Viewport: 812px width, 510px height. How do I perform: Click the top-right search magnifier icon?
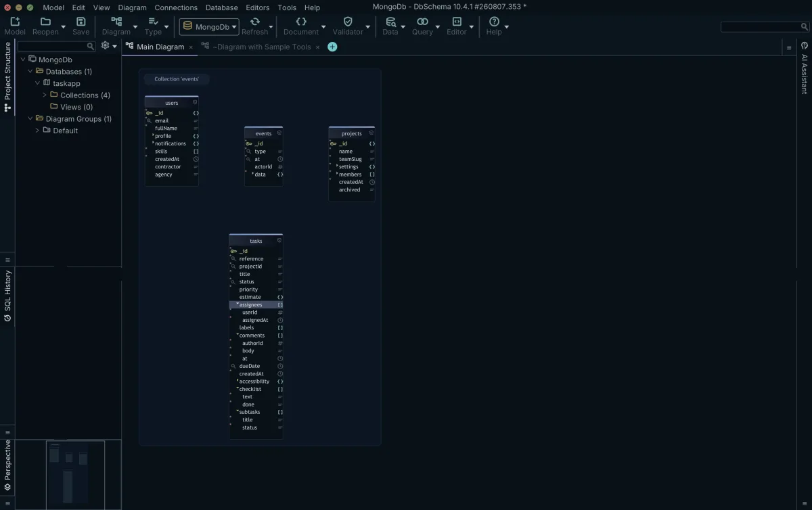pos(805,27)
